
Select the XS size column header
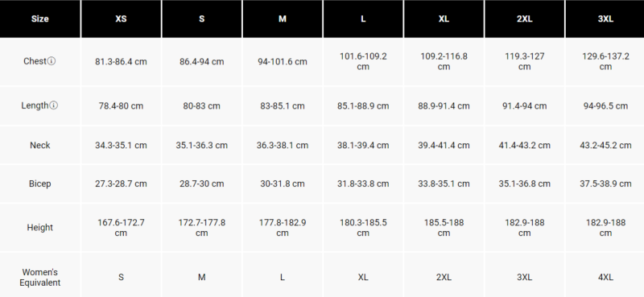[121, 19]
